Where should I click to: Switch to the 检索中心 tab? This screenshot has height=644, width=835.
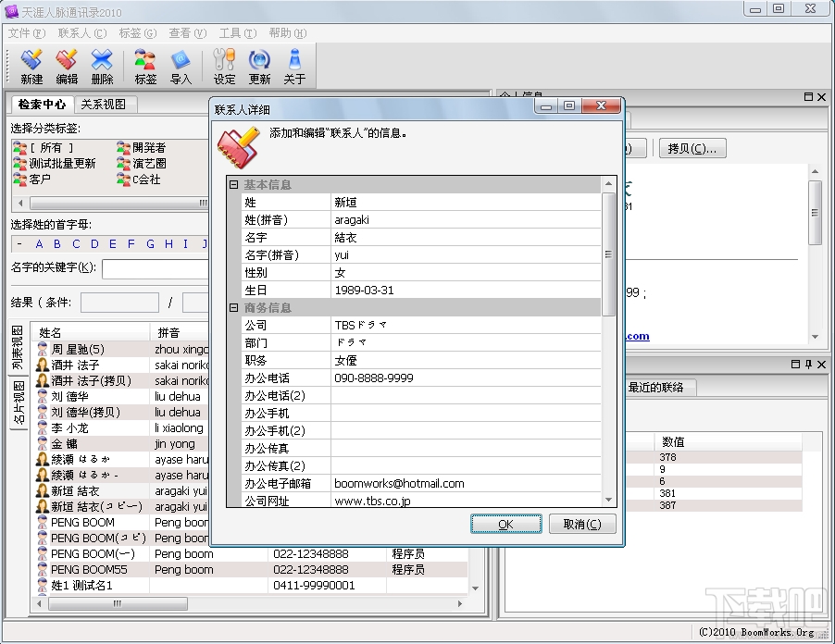(x=42, y=104)
